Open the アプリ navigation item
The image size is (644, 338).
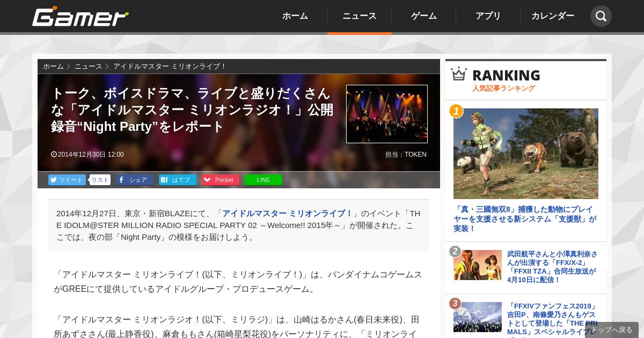pos(488,16)
